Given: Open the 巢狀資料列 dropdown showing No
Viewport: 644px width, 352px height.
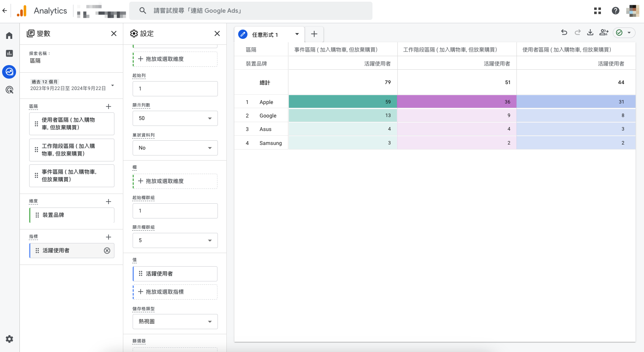Looking at the screenshot, I should click(x=175, y=148).
